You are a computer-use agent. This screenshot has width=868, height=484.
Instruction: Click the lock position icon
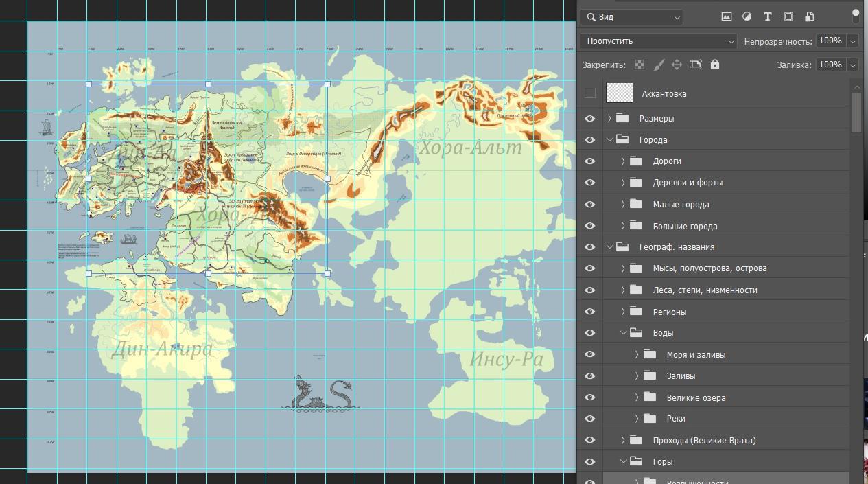pos(677,65)
